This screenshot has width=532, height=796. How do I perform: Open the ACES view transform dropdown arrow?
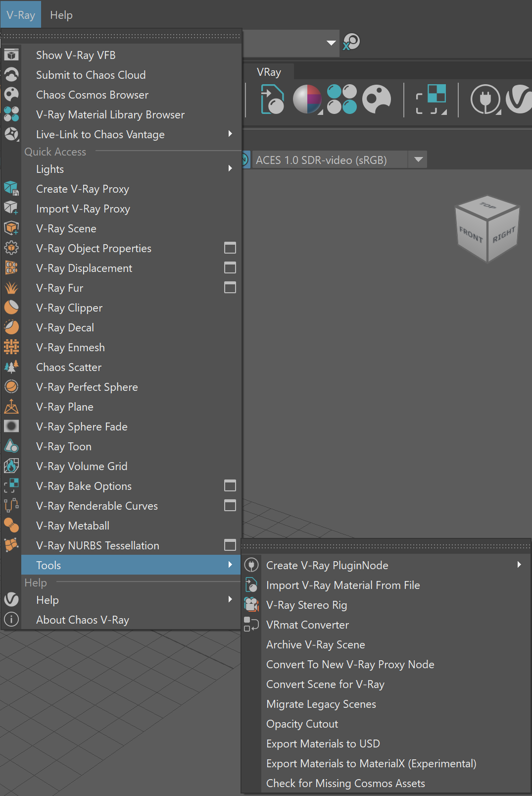[418, 159]
